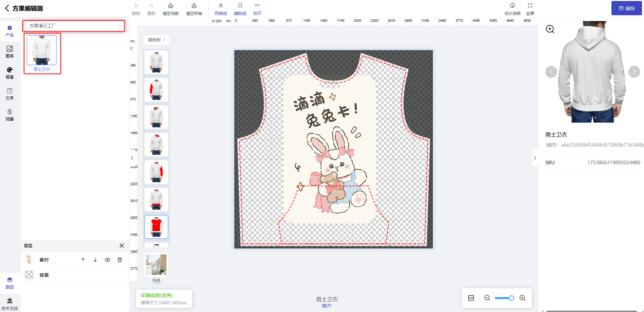Zoom out the canvas

[487, 298]
